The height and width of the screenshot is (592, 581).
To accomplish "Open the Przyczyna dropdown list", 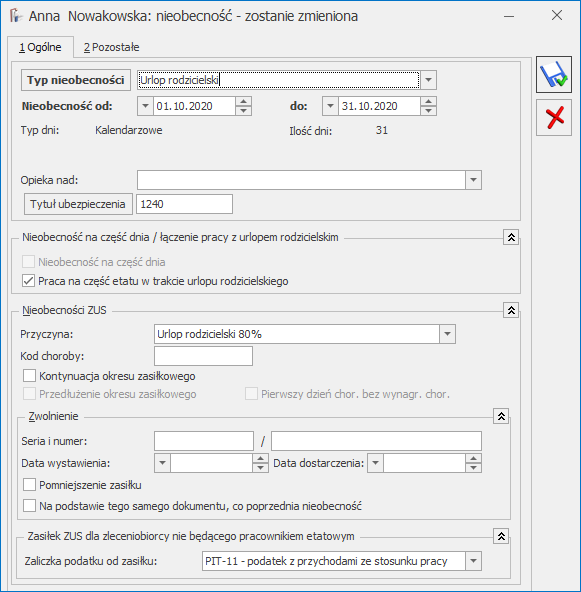I will 447,334.
